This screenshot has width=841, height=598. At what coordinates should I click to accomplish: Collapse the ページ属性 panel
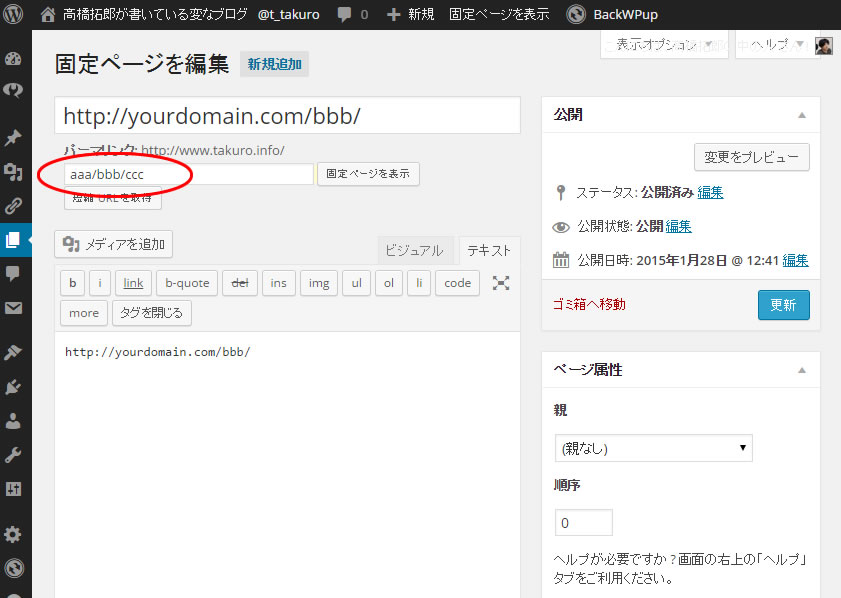coord(801,370)
